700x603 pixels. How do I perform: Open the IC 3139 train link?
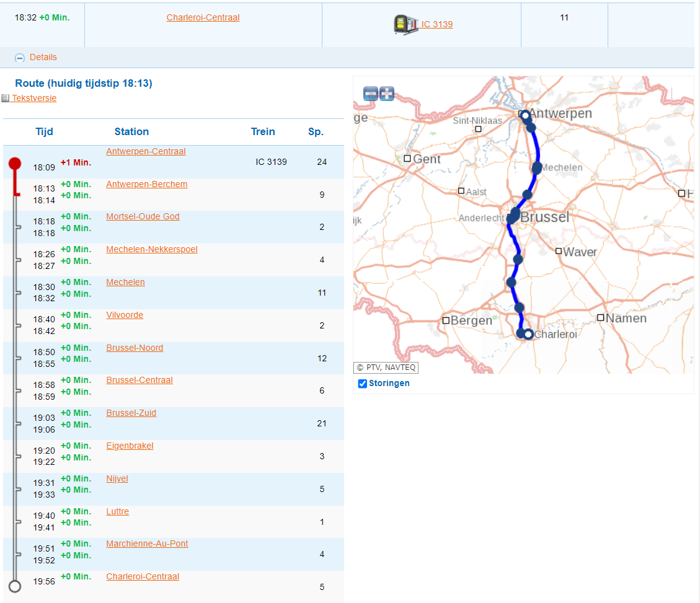[437, 25]
